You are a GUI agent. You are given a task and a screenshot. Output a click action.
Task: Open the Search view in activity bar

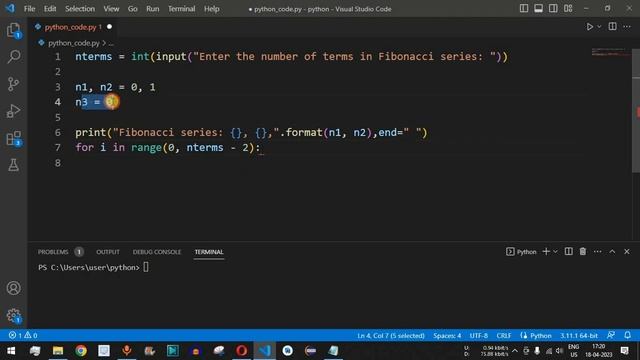[x=13, y=57]
